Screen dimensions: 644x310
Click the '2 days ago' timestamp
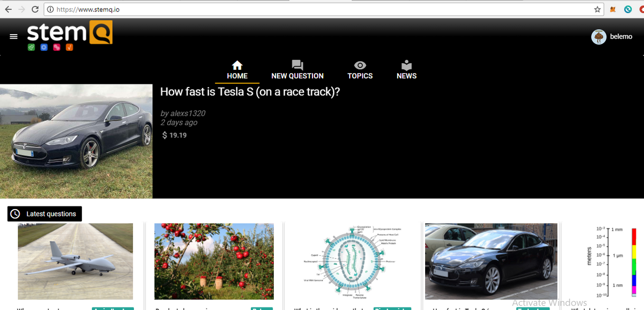(x=179, y=123)
